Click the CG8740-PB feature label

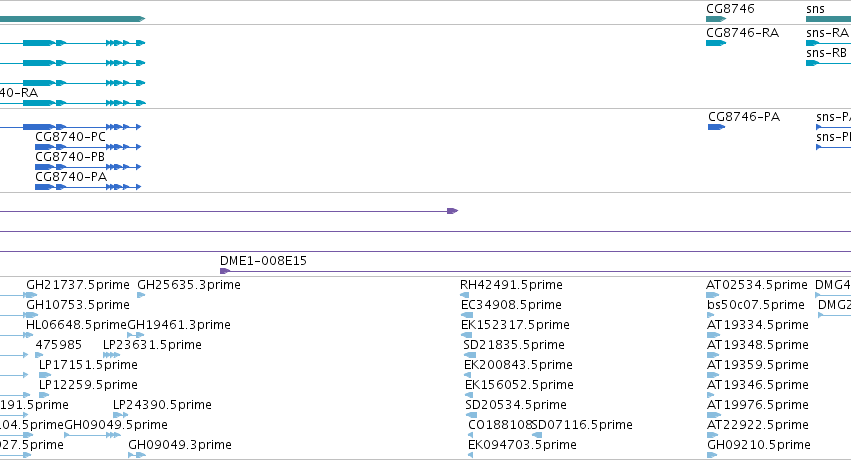pyautogui.click(x=70, y=157)
